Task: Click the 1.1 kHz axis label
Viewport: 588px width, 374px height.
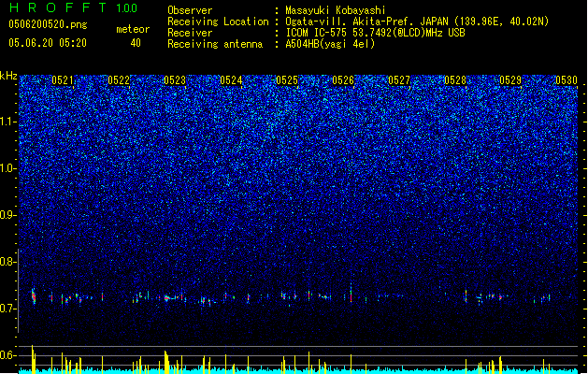Action: (x=8, y=122)
